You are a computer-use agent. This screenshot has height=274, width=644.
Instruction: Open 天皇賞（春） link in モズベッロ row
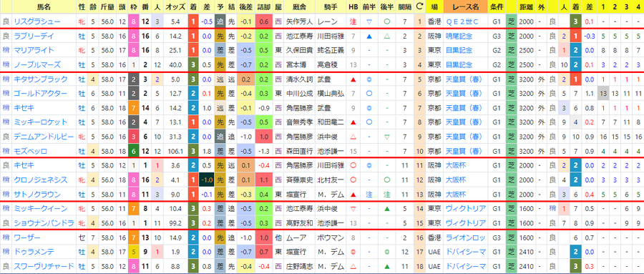point(464,151)
